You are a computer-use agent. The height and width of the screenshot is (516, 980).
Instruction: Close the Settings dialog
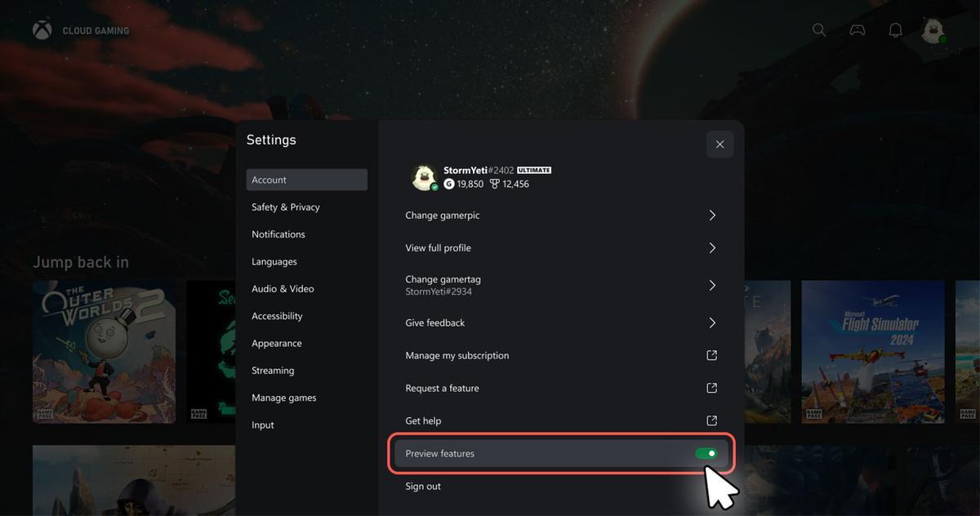click(x=719, y=145)
